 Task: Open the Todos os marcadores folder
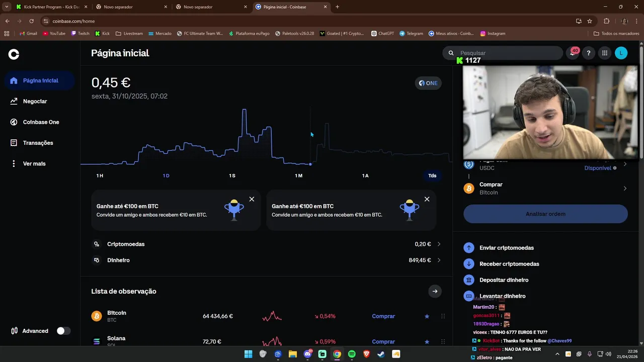pyautogui.click(x=616, y=34)
